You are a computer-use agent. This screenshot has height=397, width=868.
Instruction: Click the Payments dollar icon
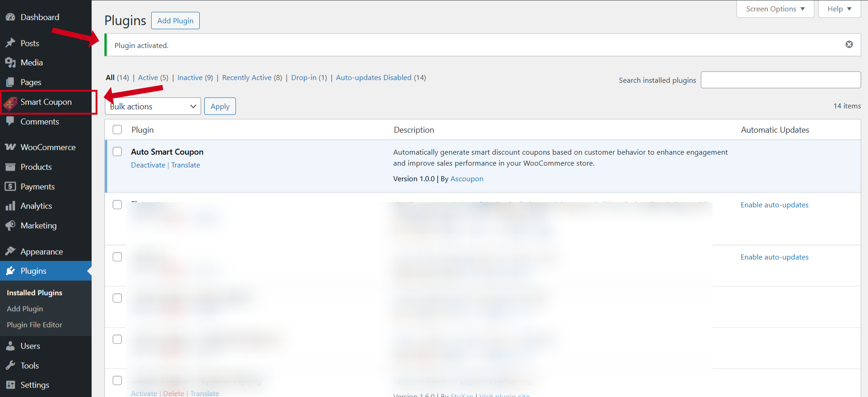point(10,186)
